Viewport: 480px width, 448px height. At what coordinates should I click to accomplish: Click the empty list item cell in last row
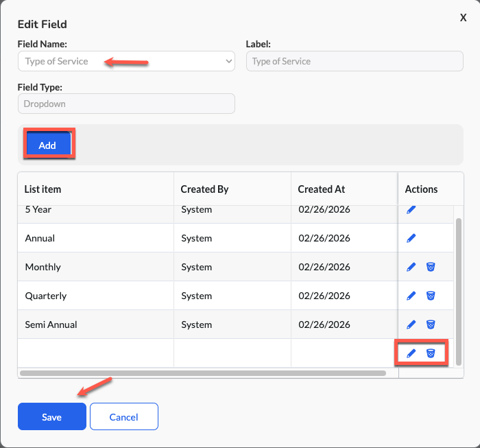pos(95,353)
